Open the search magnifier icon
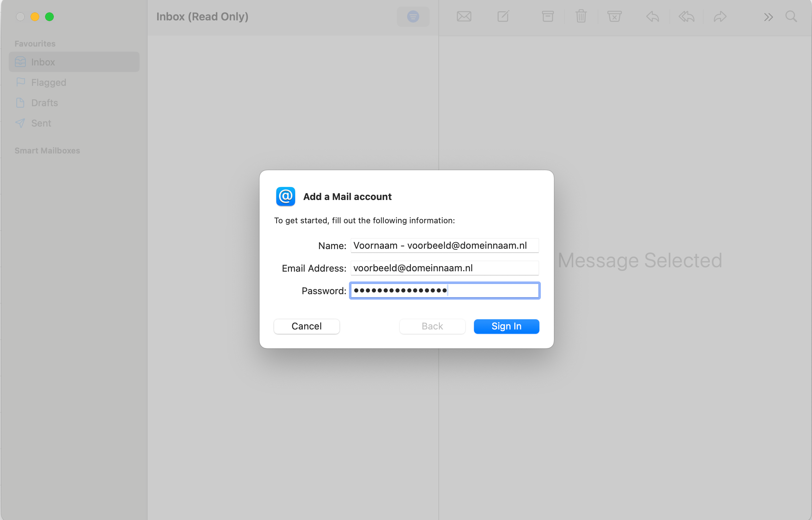 point(791,17)
